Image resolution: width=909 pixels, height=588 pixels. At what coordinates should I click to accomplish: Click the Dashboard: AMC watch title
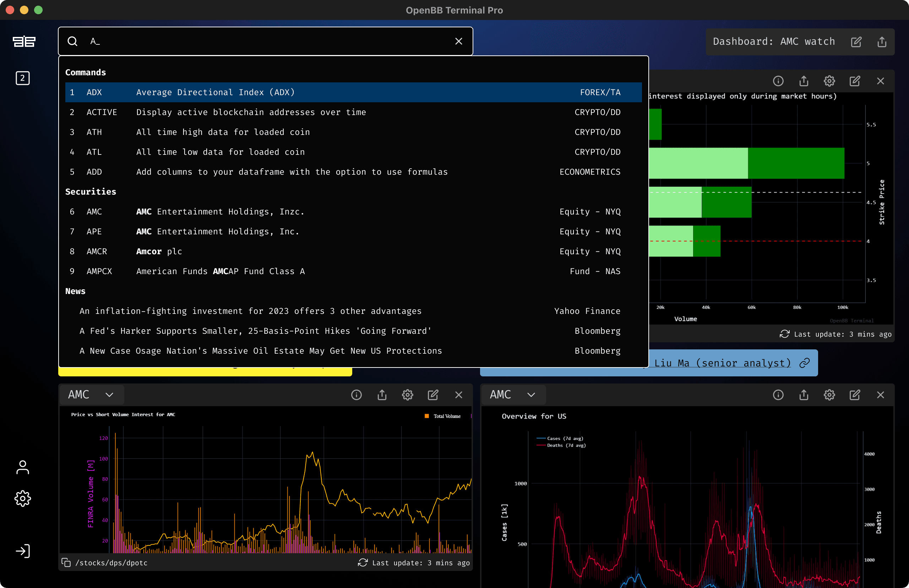(x=773, y=42)
